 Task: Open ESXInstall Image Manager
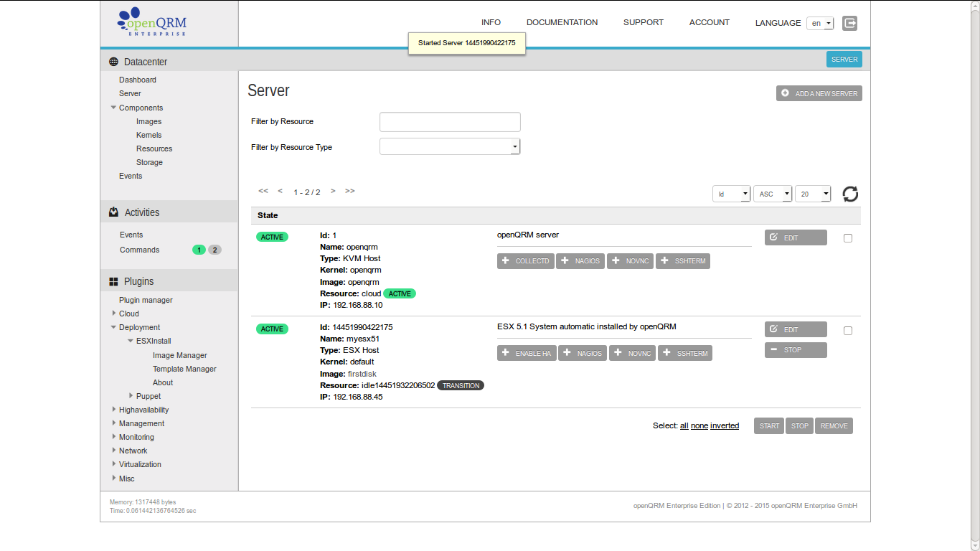click(180, 355)
